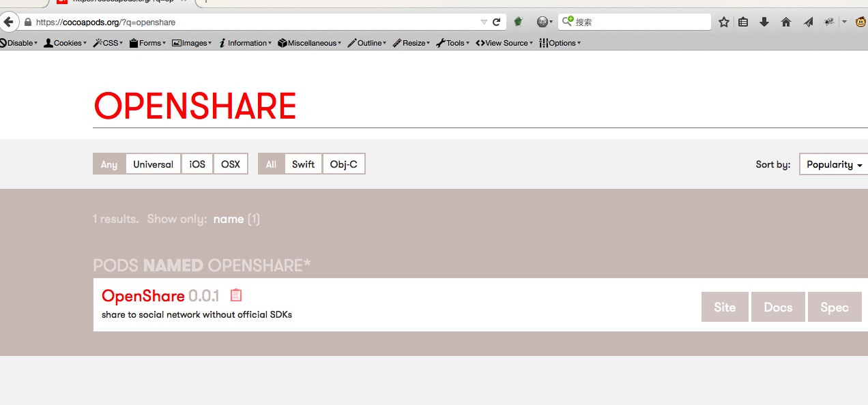Open the CSS toolbar menu

[x=108, y=43]
